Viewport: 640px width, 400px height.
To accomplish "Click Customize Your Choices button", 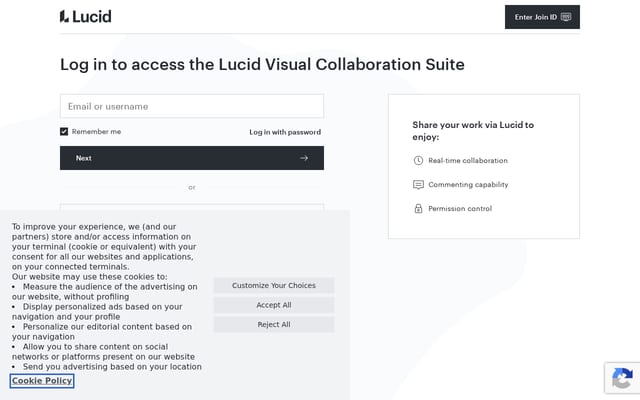I will click(x=274, y=285).
